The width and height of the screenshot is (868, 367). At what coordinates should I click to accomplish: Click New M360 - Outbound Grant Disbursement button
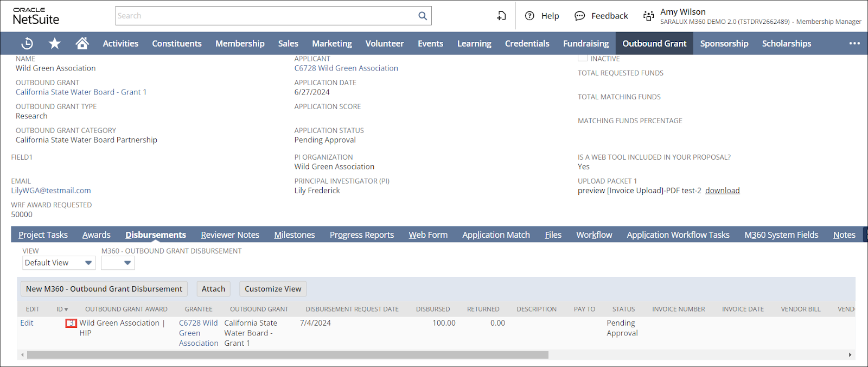click(104, 289)
